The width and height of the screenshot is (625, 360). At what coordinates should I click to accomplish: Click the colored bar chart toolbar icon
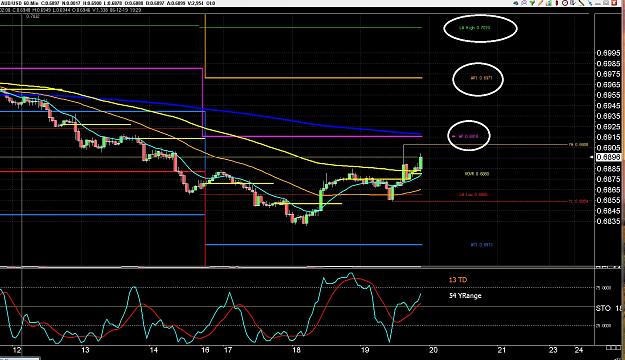click(548, 3)
